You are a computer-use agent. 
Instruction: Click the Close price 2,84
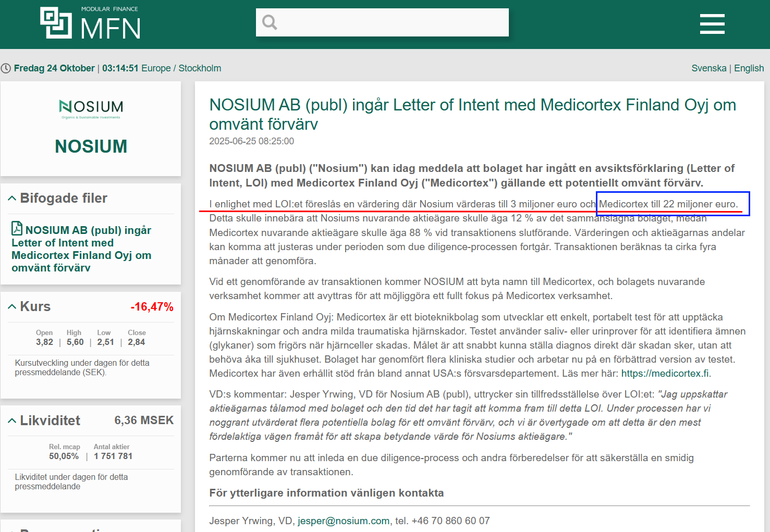coord(137,342)
